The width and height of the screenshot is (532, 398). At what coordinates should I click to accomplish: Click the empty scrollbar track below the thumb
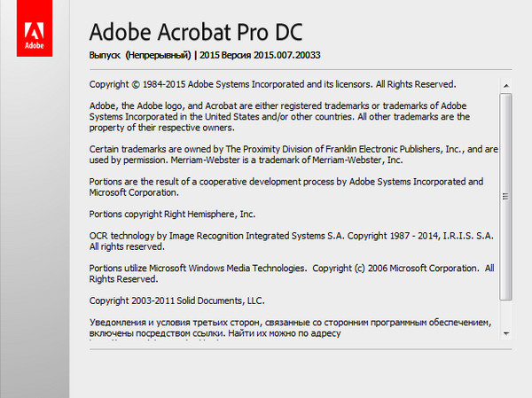coord(505,315)
